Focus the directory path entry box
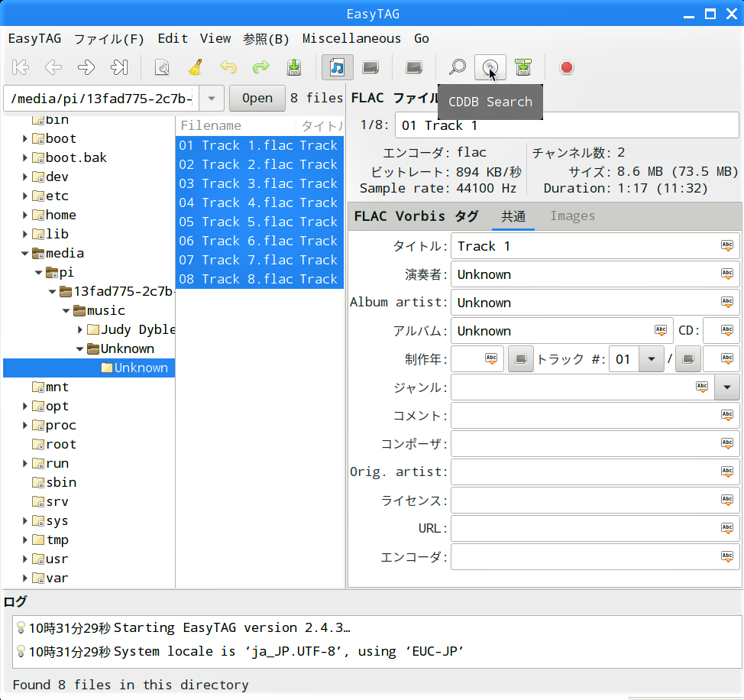This screenshot has height=700, width=744. 102,99
